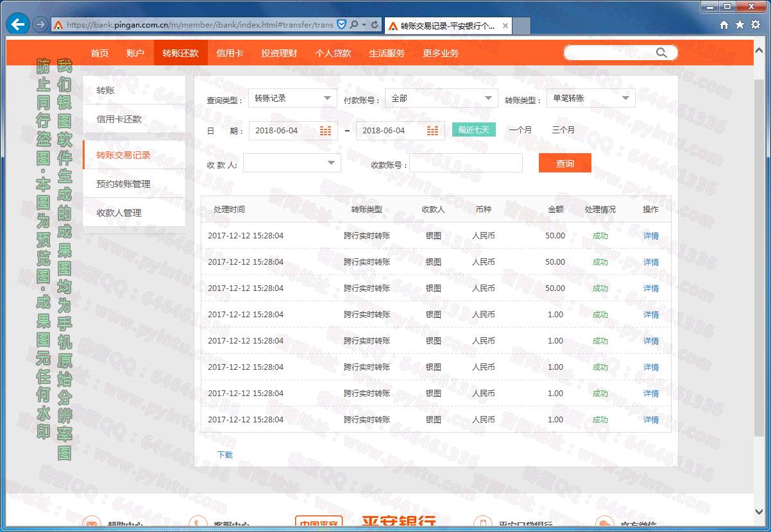
Task: Click the security shield icon in address bar
Action: pos(342,25)
